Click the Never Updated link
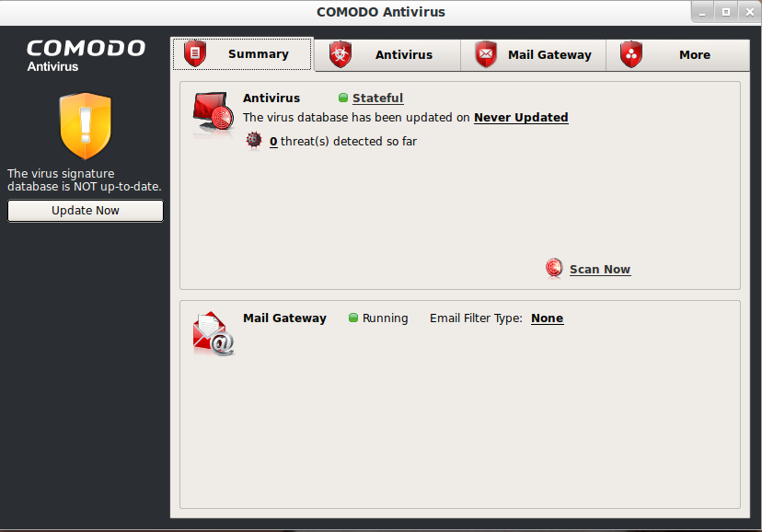The height and width of the screenshot is (532, 762). click(521, 118)
